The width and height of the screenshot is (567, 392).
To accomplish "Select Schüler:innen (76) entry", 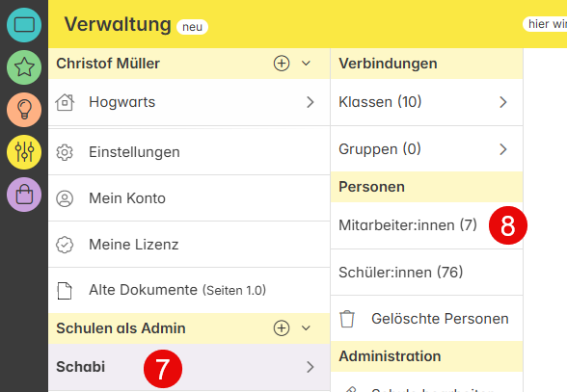I will [426, 273].
